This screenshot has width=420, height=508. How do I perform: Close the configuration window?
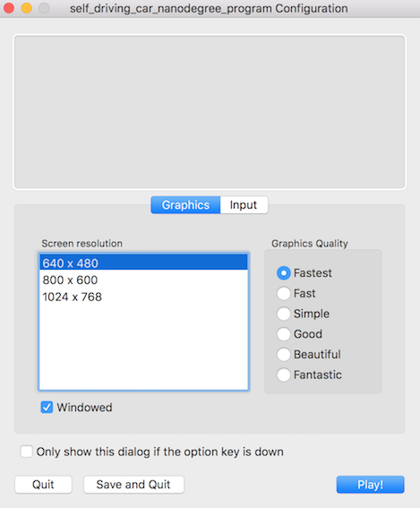[x=9, y=8]
